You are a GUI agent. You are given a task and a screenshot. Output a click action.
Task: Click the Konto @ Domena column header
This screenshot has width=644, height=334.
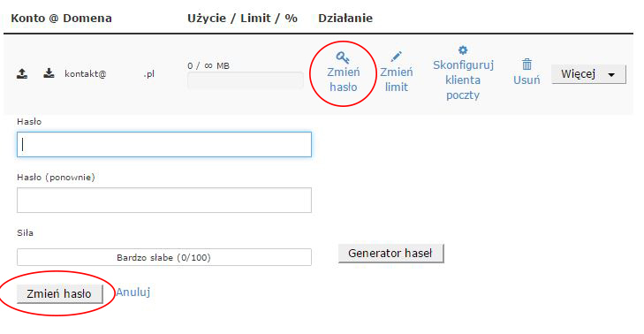61,18
